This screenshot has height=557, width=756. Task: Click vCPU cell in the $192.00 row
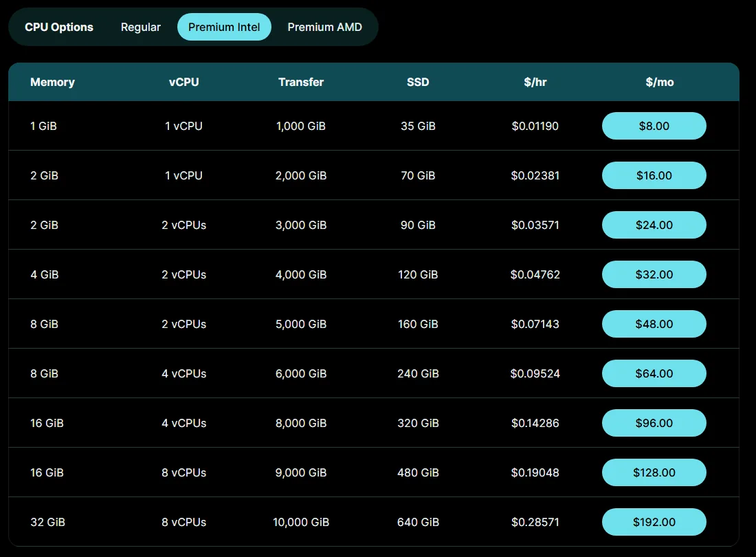point(184,523)
